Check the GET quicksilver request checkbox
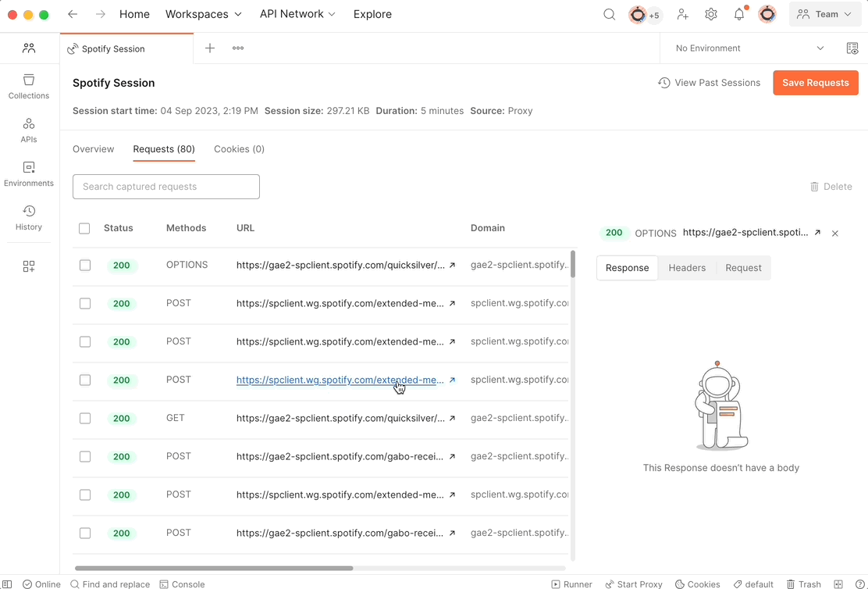 click(85, 419)
